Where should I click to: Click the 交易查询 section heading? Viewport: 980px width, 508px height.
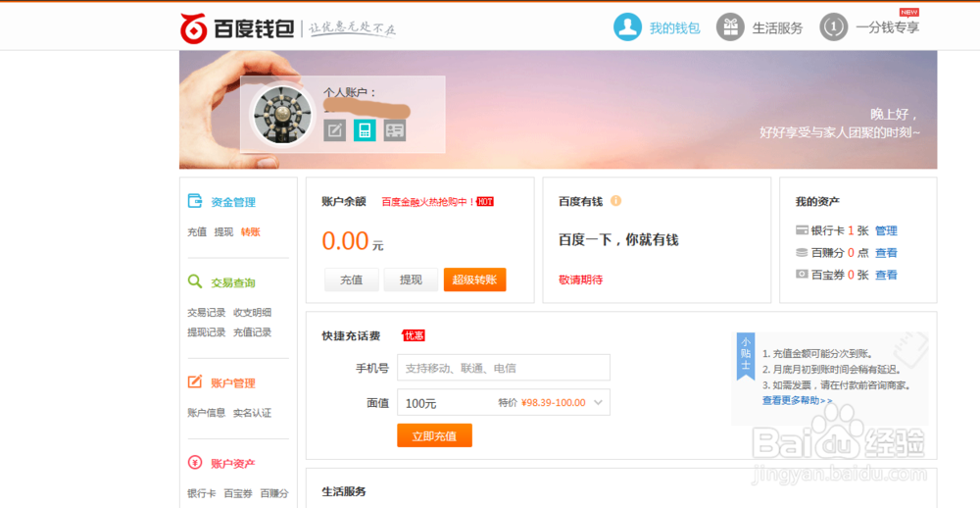tap(233, 282)
